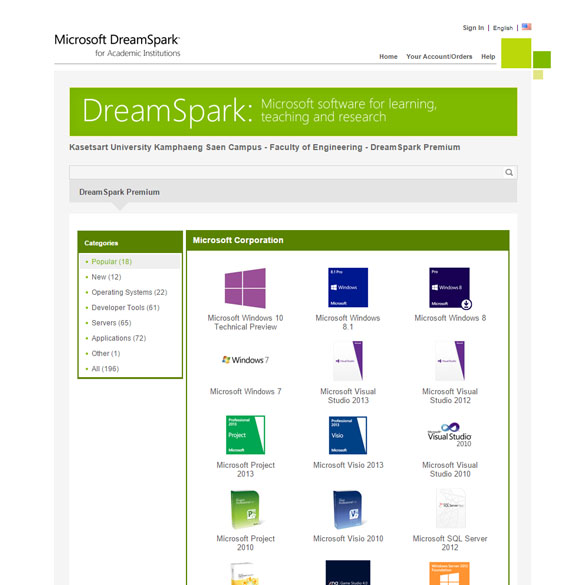This screenshot has height=585, width=585.
Task: Click the search magnifier icon
Action: click(x=509, y=172)
